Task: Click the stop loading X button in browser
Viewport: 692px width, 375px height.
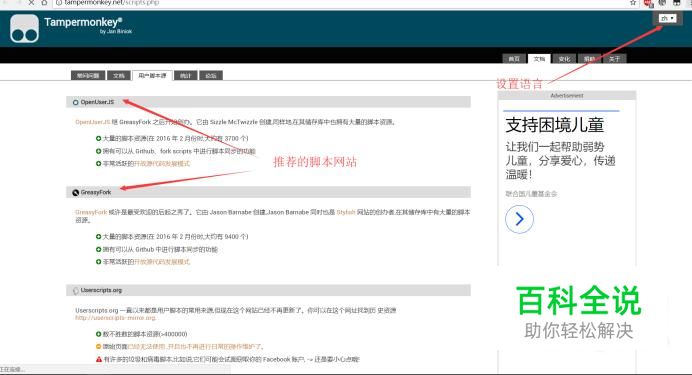Action: pos(31,2)
